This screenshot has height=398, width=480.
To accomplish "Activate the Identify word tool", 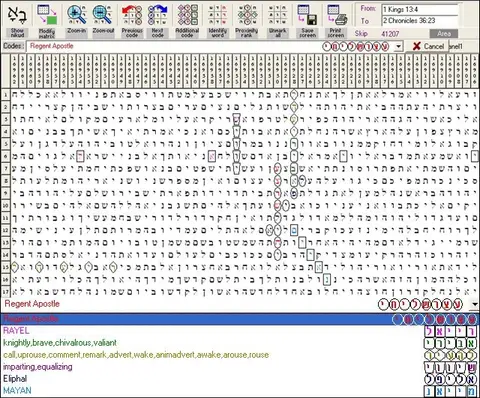I will tap(217, 20).
